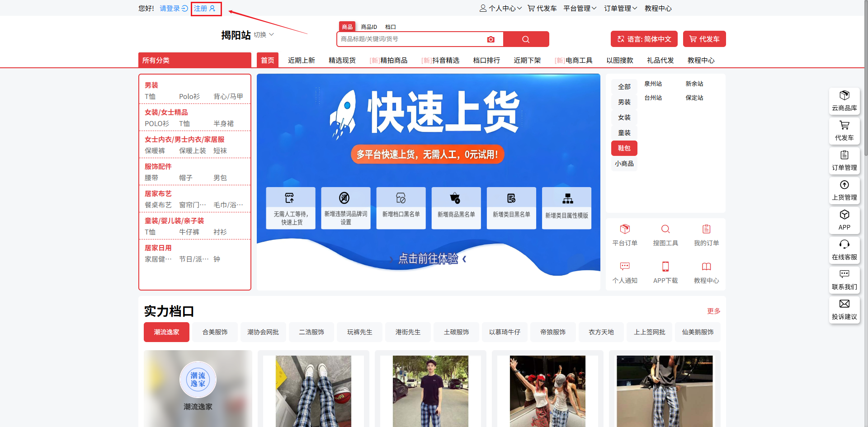The width and height of the screenshot is (868, 427).
Task: Open 在线客服 headset icon
Action: pos(844,250)
